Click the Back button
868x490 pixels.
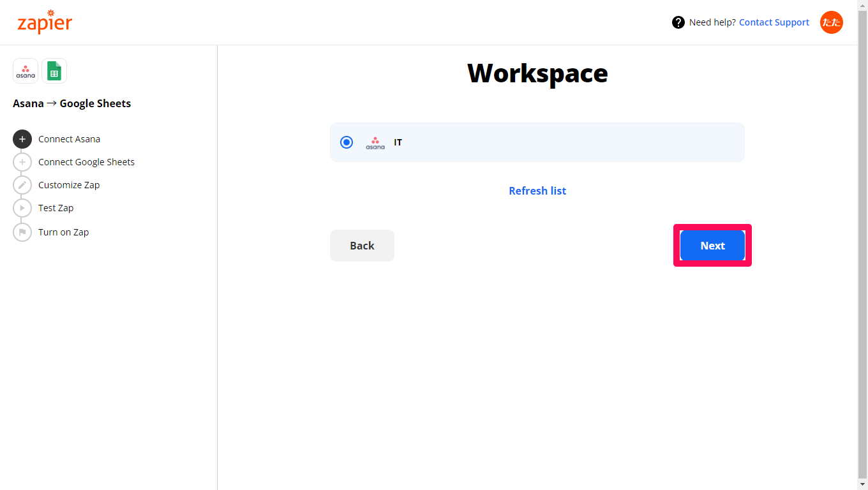point(362,246)
